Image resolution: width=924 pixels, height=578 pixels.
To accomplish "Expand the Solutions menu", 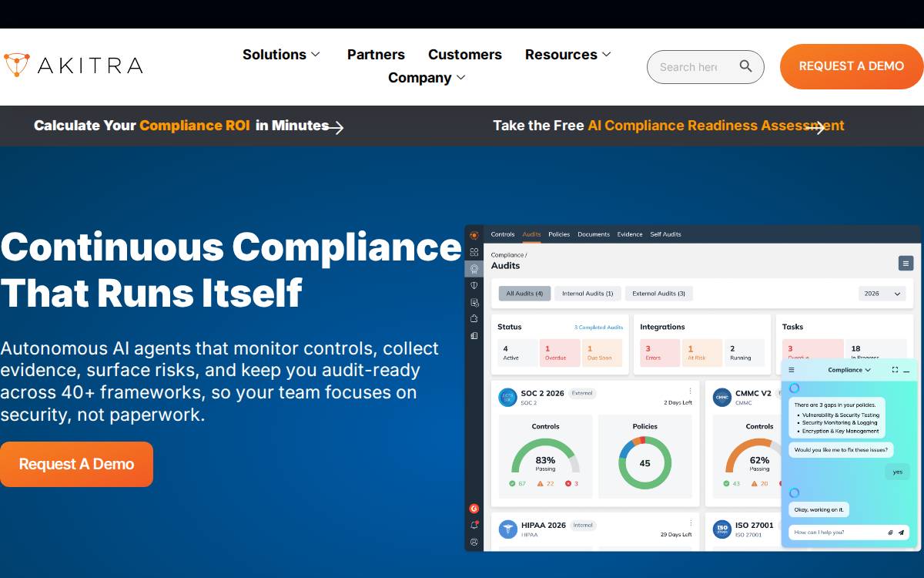I will click(281, 55).
